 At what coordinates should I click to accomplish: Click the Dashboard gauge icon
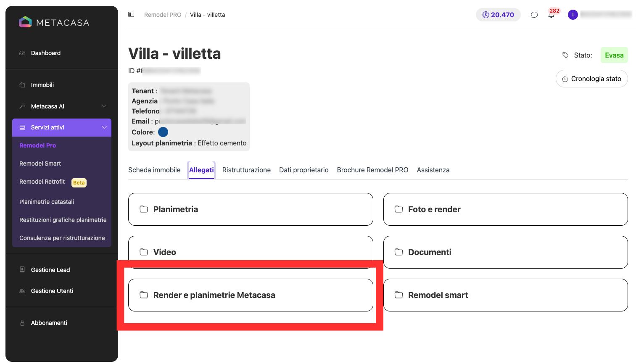point(22,53)
